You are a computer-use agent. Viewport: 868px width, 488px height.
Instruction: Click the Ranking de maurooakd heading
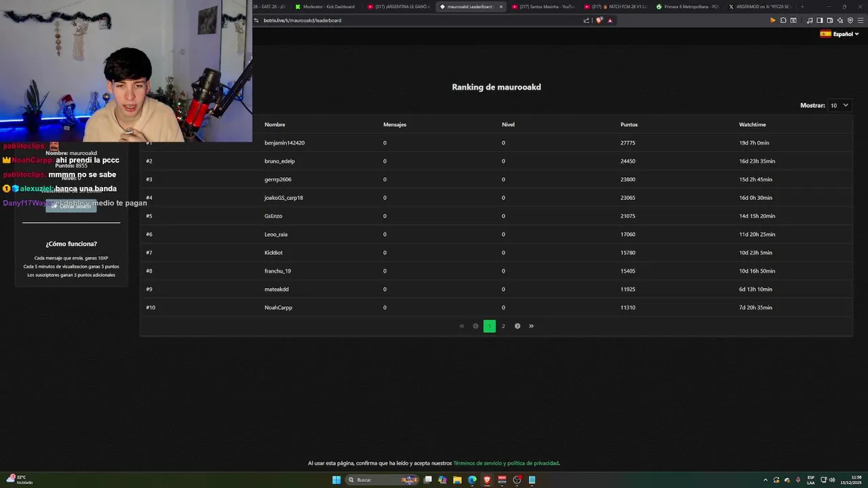pyautogui.click(x=496, y=87)
